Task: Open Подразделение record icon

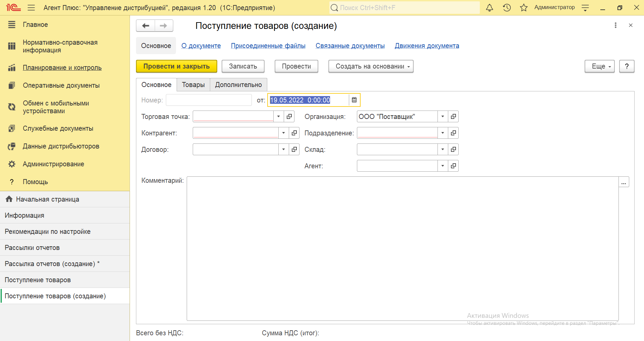Action: (x=453, y=133)
